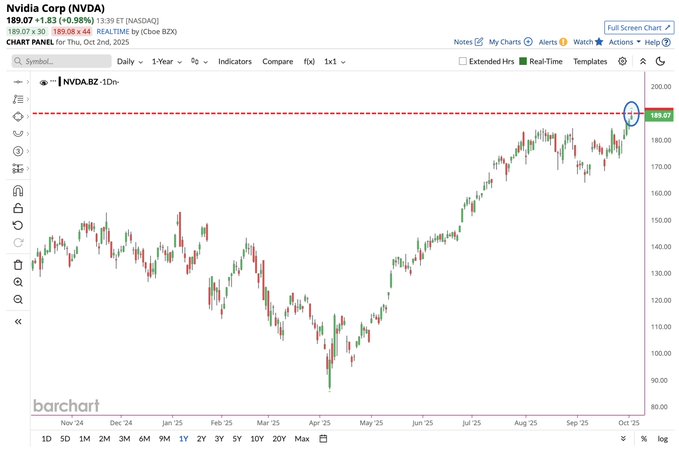Open the NVDA.BZ series options dots
The height and width of the screenshot is (449, 679).
coord(53,81)
